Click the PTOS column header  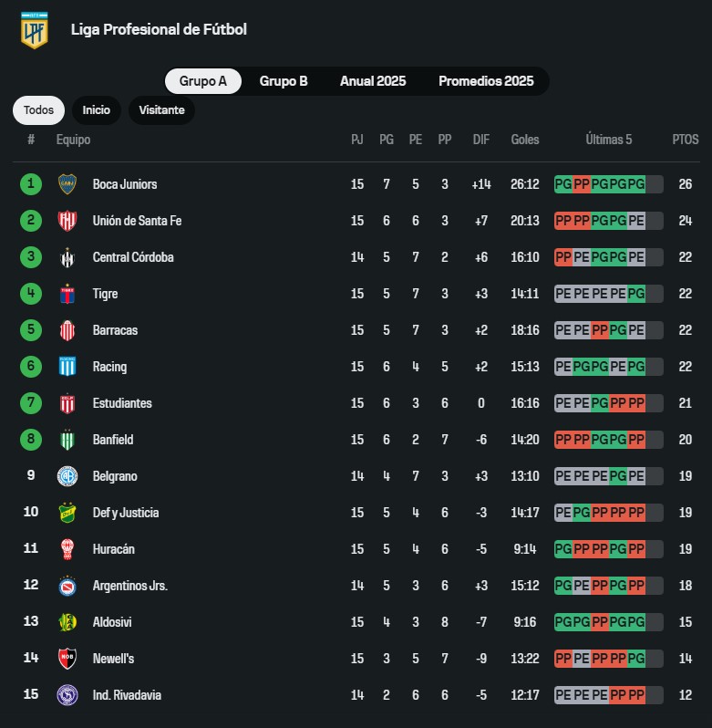click(686, 140)
